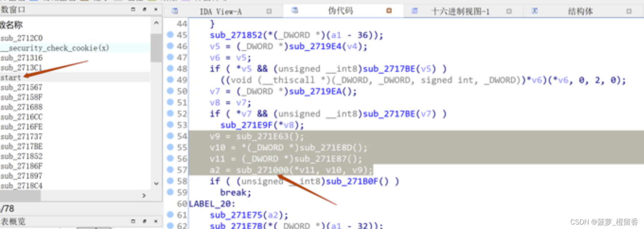Click sub_271E75 call on line 61
This screenshot has height=229, width=644.
236,215
